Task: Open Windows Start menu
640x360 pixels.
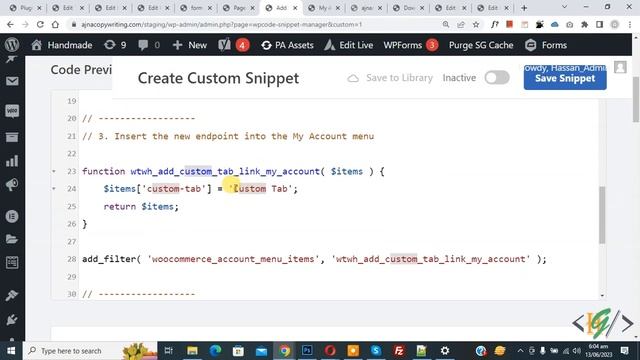Action: 11,351
